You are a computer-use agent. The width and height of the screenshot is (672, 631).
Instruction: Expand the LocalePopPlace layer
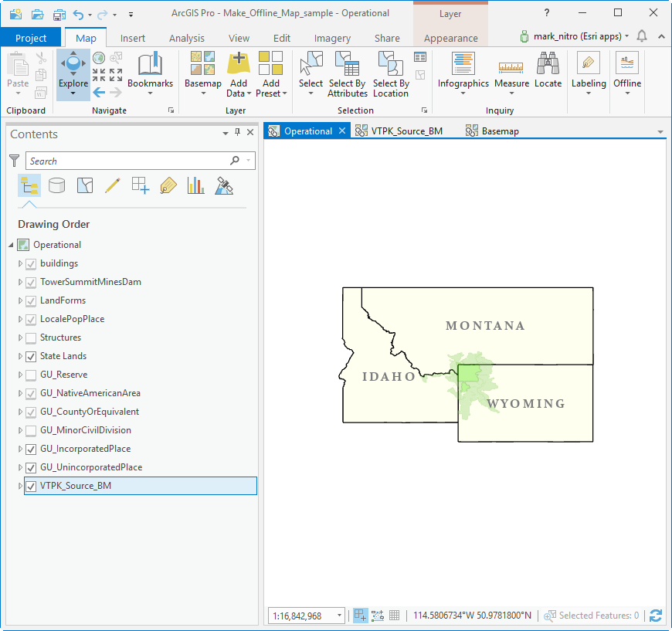tap(20, 319)
